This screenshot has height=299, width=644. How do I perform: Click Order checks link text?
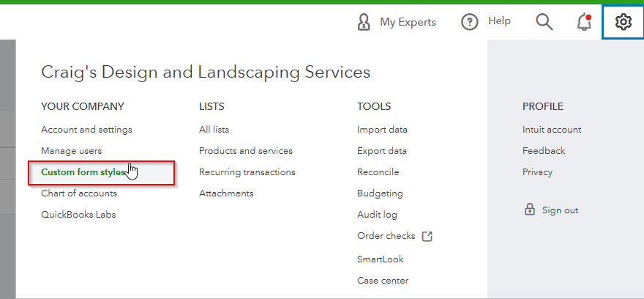(x=386, y=236)
